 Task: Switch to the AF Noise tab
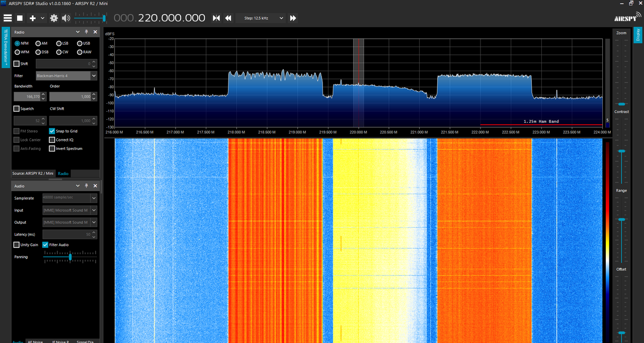tap(35, 341)
